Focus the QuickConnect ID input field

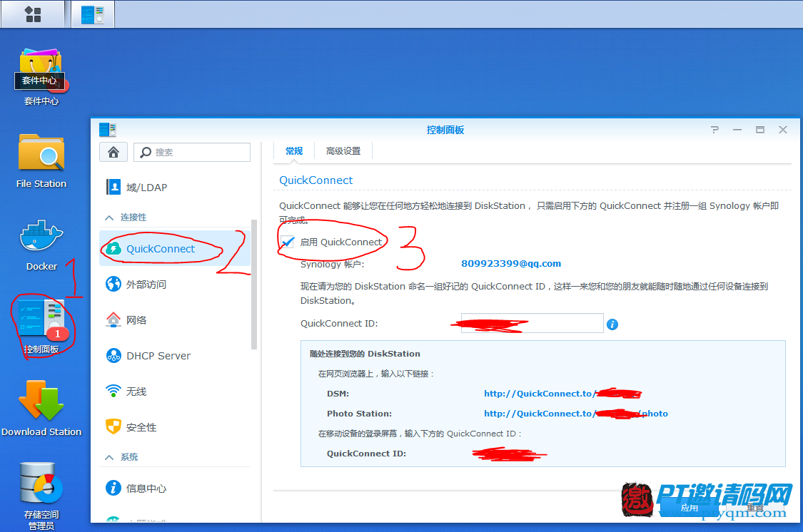pyautogui.click(x=532, y=323)
